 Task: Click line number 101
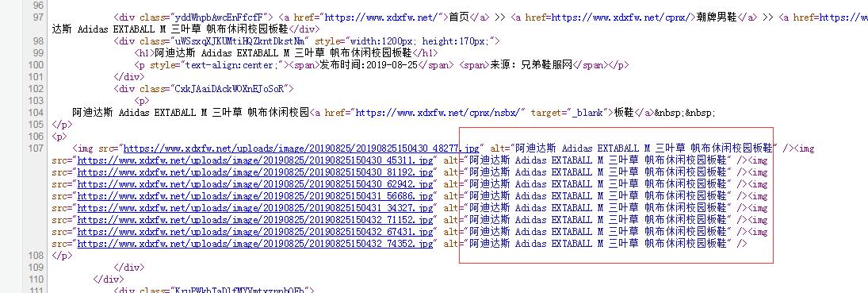[36, 77]
